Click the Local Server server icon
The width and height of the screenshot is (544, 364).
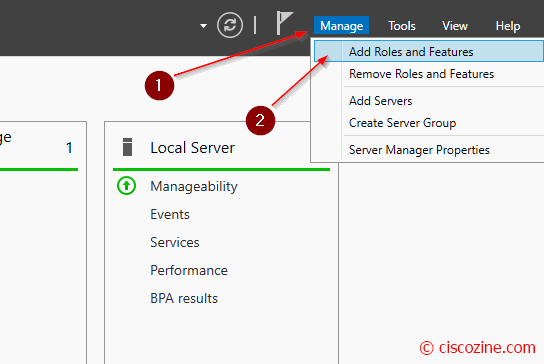127,147
